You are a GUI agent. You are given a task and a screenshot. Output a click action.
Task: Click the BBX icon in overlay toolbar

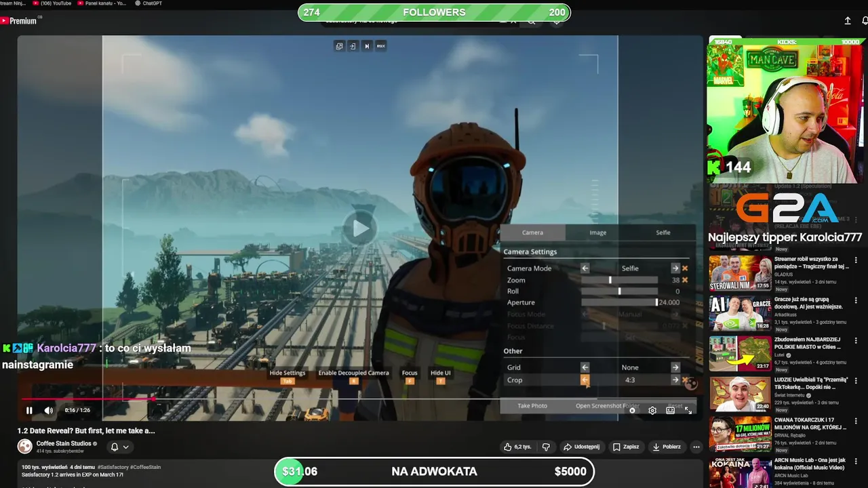point(381,46)
